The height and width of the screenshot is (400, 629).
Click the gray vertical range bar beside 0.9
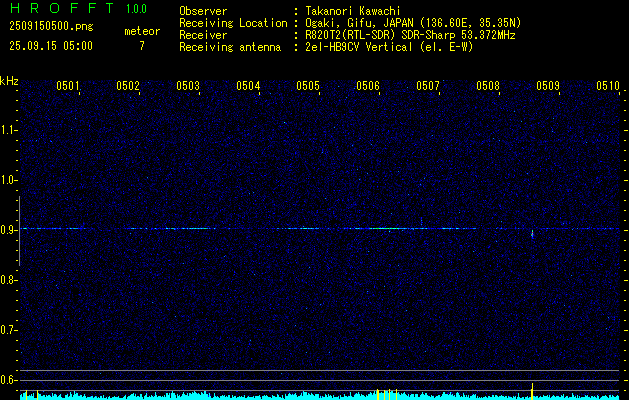click(19, 231)
